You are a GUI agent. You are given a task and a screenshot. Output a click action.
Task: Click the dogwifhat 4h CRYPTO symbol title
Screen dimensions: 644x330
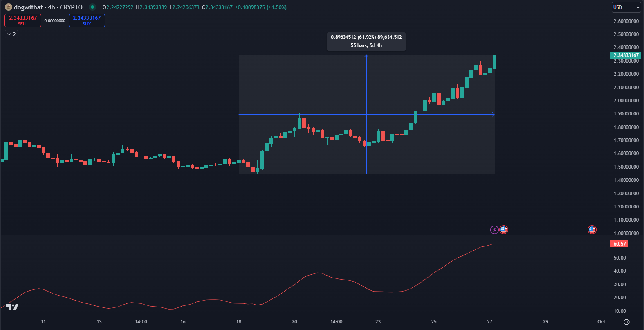coord(48,7)
